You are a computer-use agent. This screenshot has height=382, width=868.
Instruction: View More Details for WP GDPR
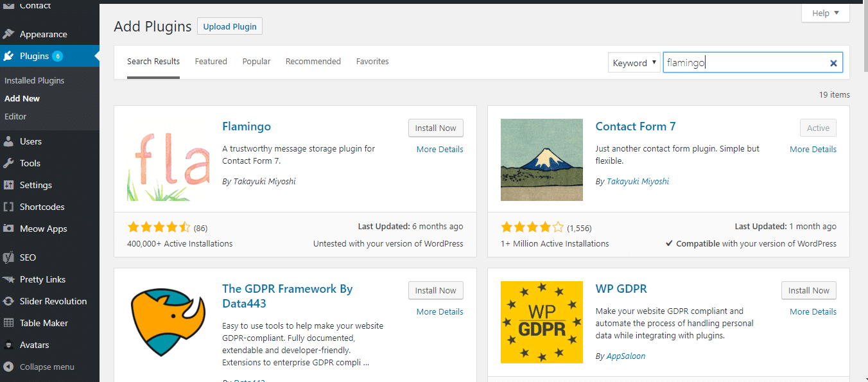pos(813,311)
